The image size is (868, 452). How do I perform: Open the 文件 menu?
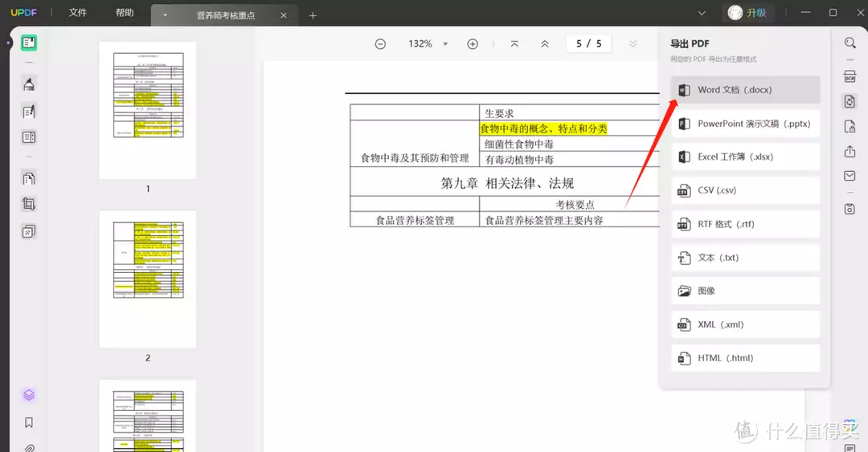tap(78, 13)
